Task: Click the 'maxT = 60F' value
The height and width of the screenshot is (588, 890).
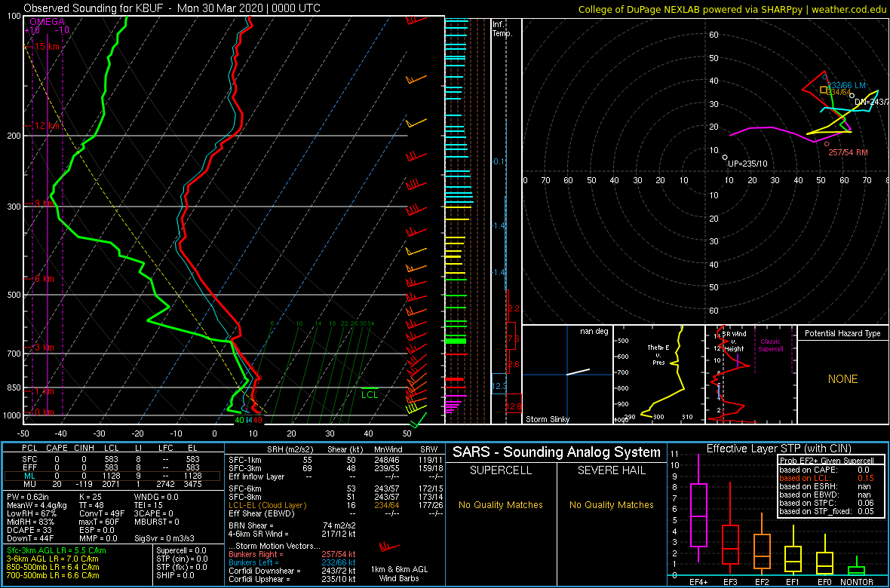Action: (x=99, y=521)
